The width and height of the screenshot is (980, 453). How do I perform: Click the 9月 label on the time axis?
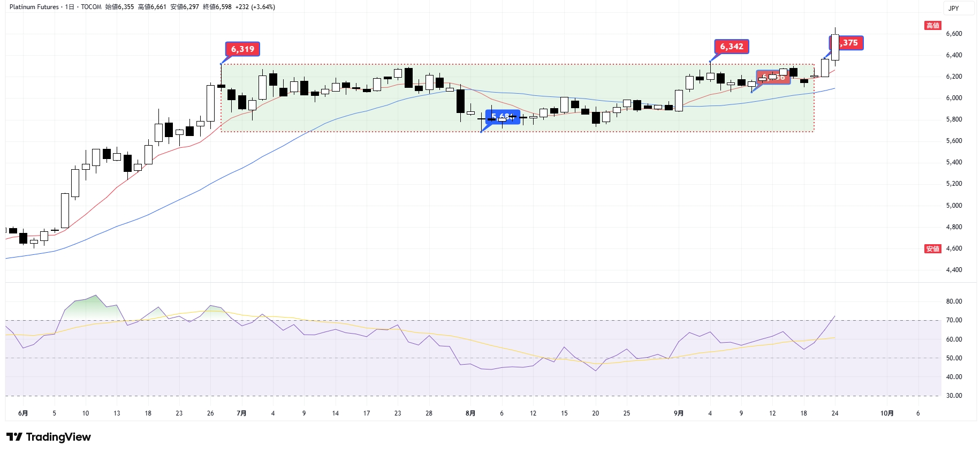pos(678,413)
